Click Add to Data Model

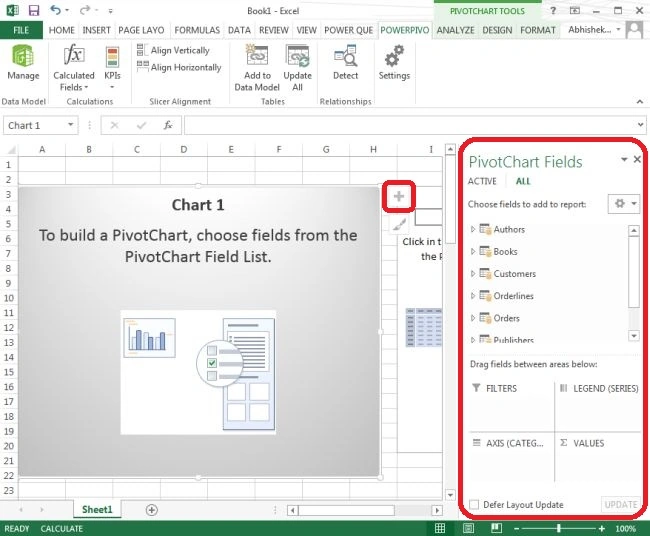pyautogui.click(x=257, y=68)
